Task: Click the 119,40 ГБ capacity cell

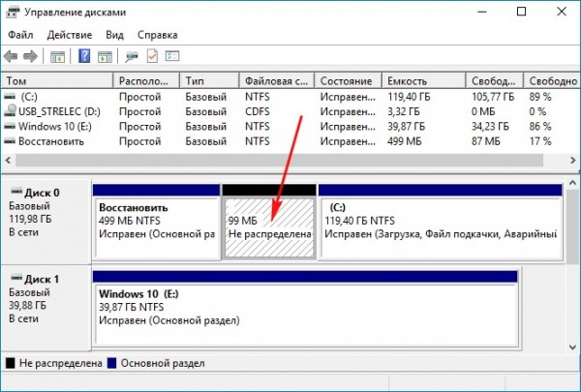Action: [409, 97]
